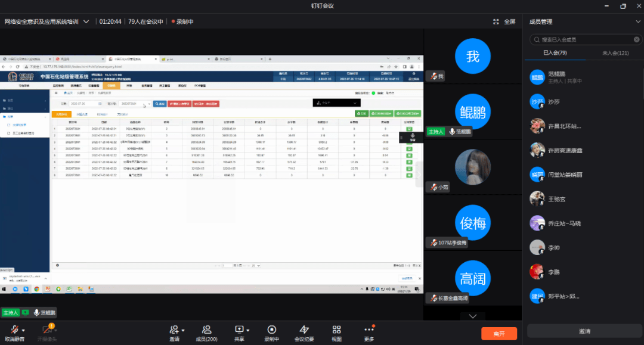Screen dimensions: 644x345
Task: Select member 李鹏 in the list
Action: [583, 272]
